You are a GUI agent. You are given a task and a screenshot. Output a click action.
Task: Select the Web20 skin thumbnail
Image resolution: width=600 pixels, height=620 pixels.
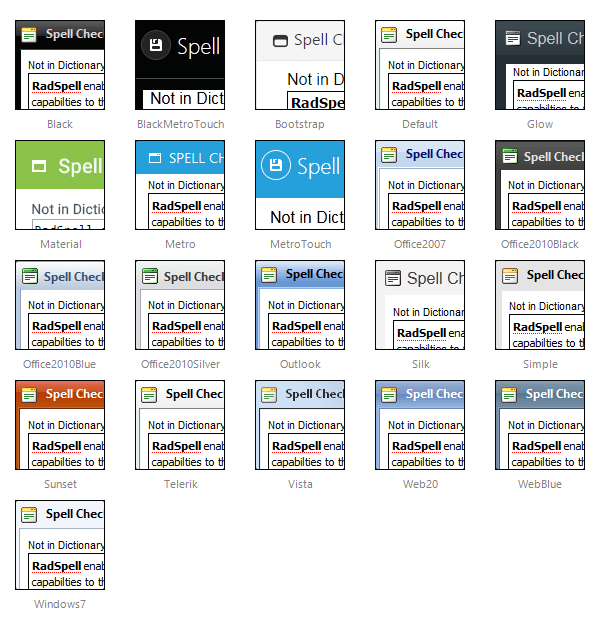(420, 425)
